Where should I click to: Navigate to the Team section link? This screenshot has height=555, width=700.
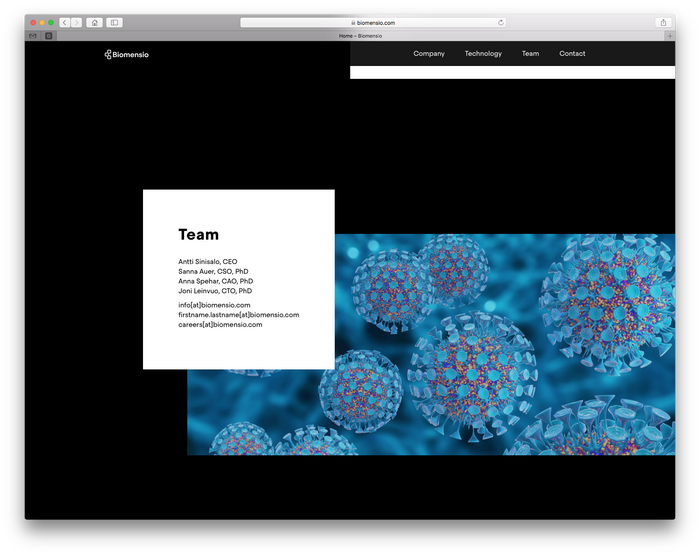point(530,54)
